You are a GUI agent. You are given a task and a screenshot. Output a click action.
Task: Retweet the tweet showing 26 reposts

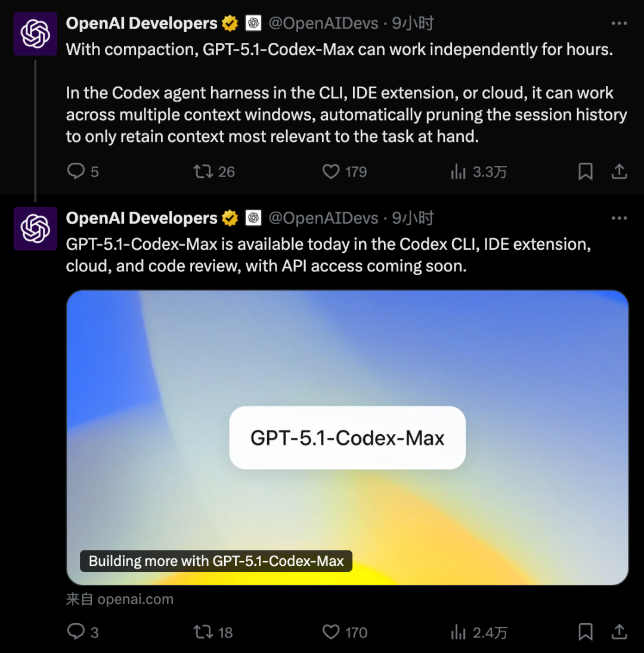[x=205, y=171]
